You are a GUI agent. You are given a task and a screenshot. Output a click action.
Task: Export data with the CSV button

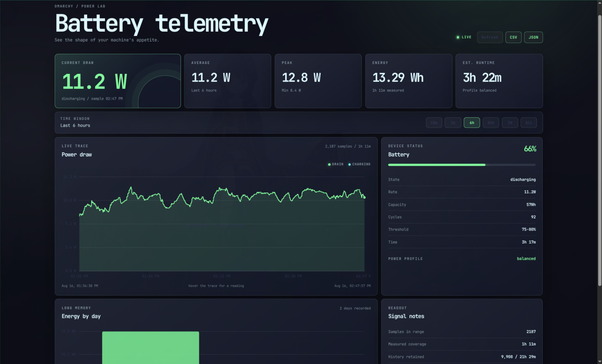click(513, 37)
